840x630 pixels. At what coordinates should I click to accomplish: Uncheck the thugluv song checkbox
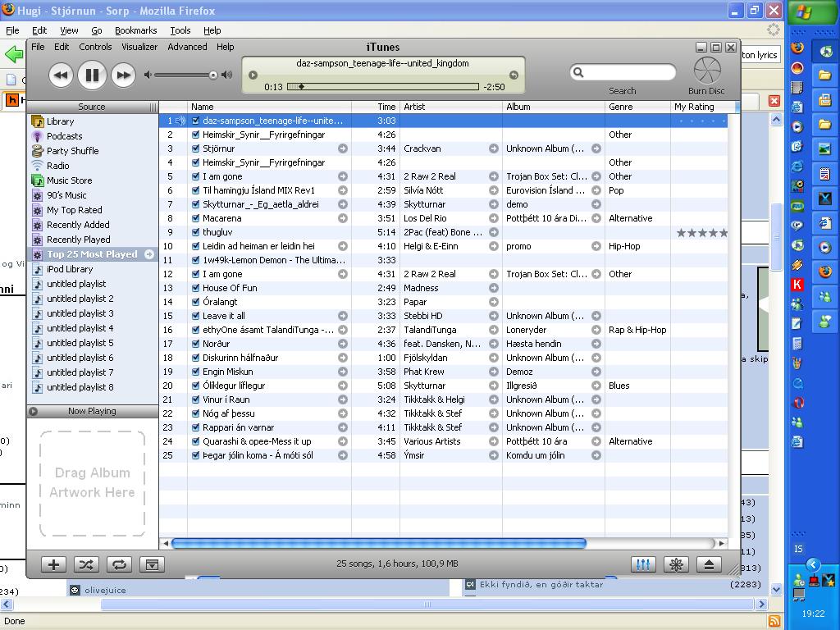(x=195, y=232)
